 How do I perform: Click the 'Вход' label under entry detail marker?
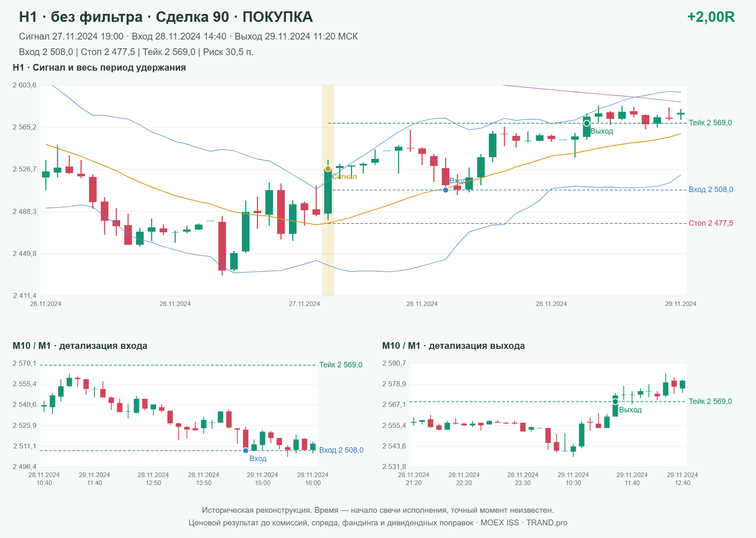click(x=258, y=459)
